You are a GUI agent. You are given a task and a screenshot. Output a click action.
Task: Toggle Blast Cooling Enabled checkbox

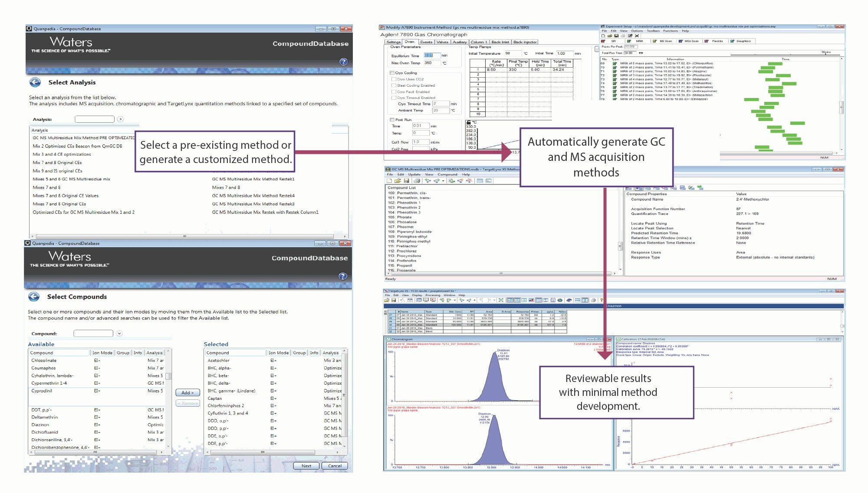tap(394, 85)
